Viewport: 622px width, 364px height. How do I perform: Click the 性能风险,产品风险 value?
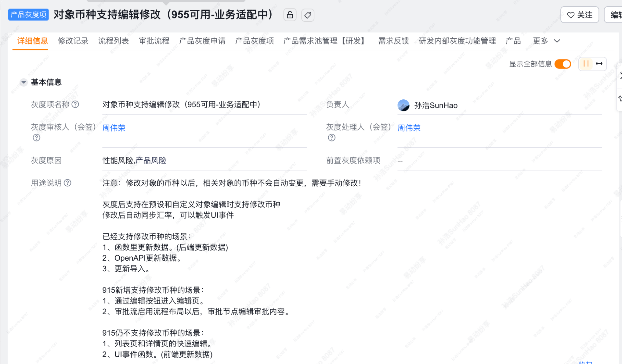click(134, 160)
